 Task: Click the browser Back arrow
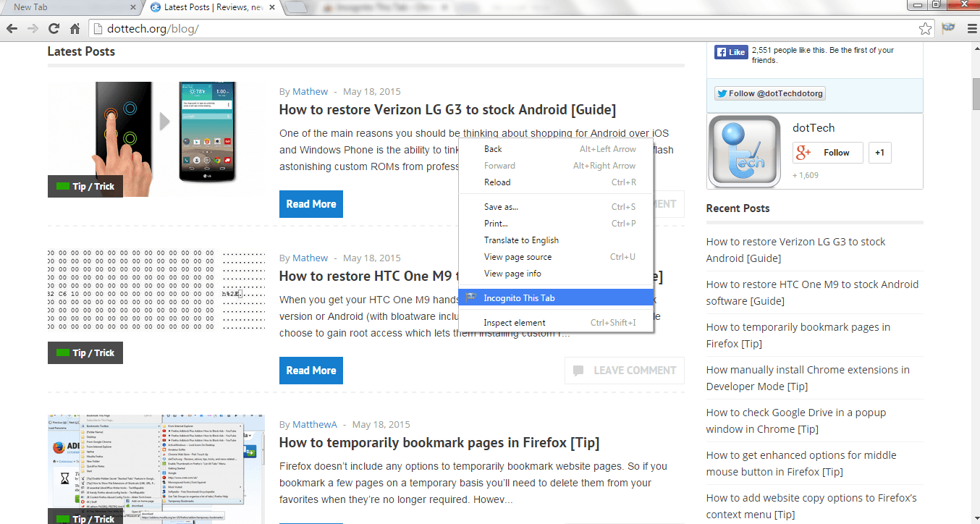[12, 29]
